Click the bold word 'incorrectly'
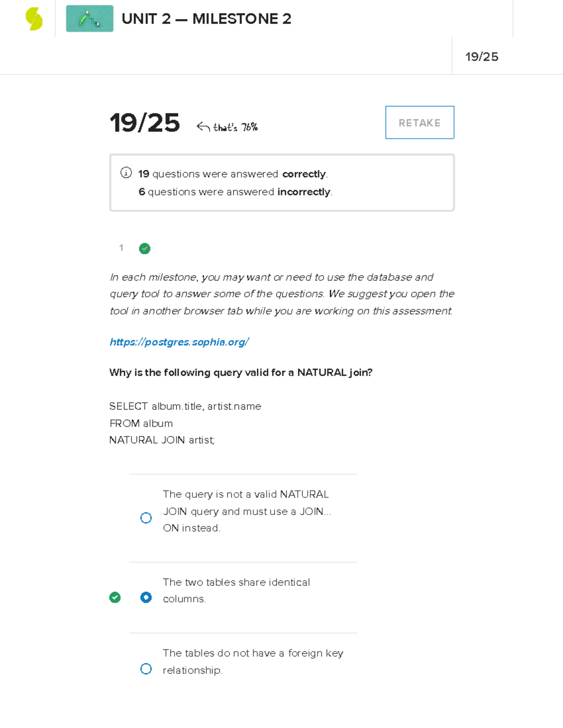Viewport: 563px width, 728px height. pos(303,192)
